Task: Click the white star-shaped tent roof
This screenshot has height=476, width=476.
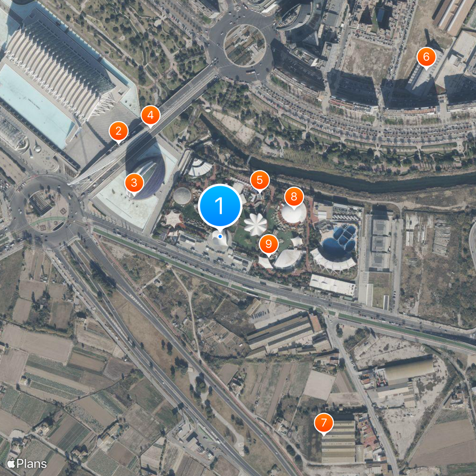Action: pos(256,224)
